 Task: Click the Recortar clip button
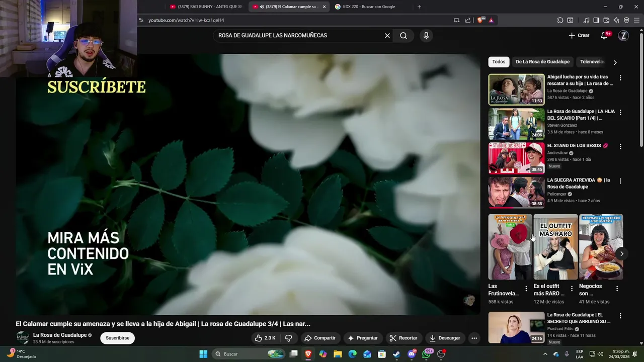(x=404, y=338)
